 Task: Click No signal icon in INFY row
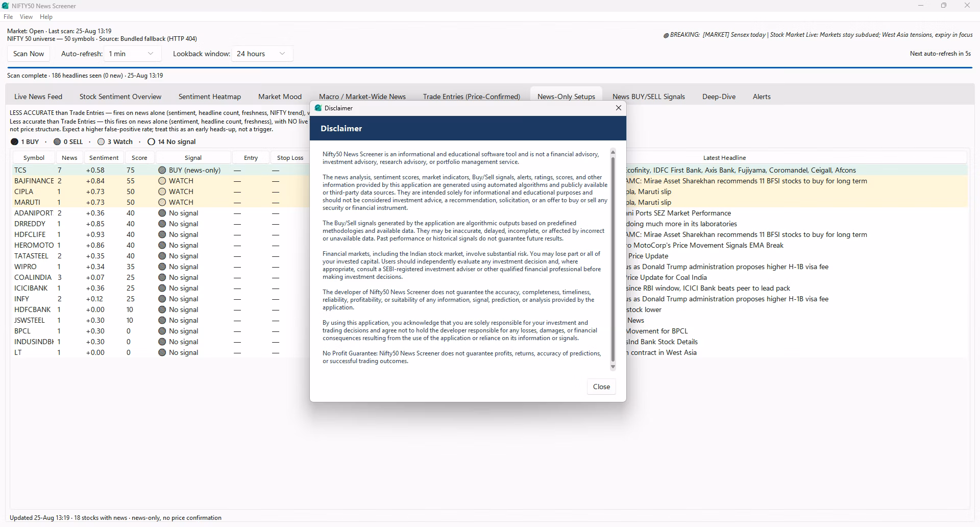tap(162, 299)
